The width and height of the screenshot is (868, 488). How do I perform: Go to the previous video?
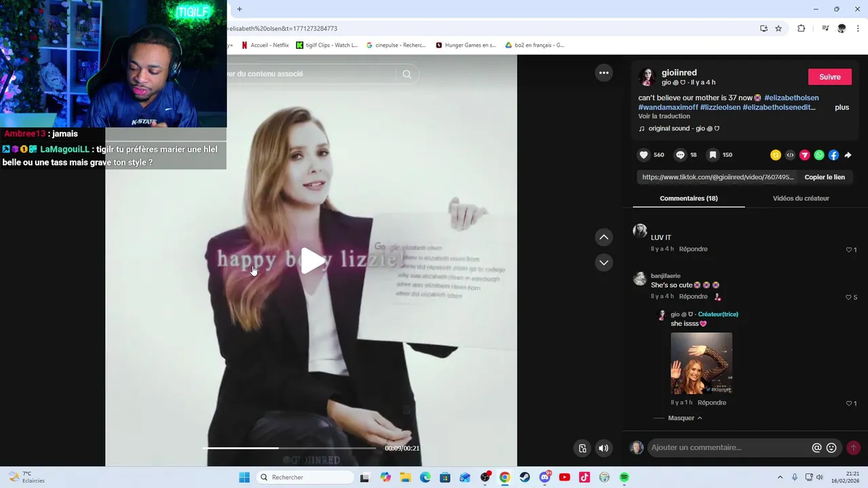coord(604,237)
